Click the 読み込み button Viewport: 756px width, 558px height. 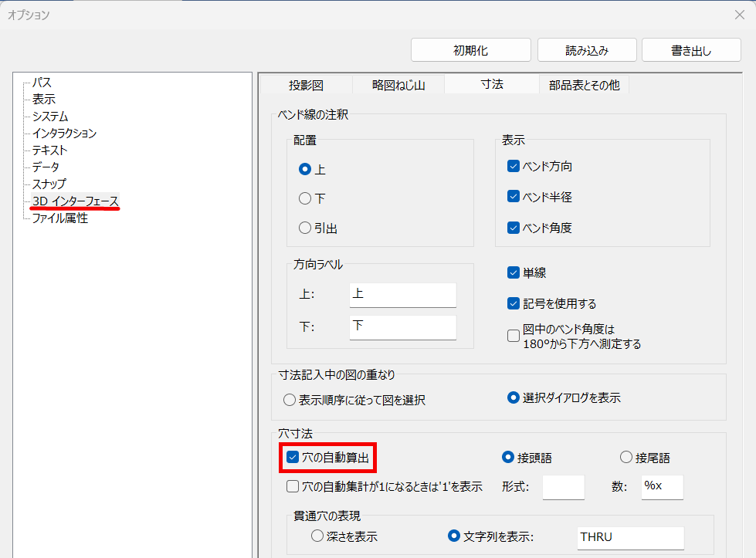(x=587, y=51)
